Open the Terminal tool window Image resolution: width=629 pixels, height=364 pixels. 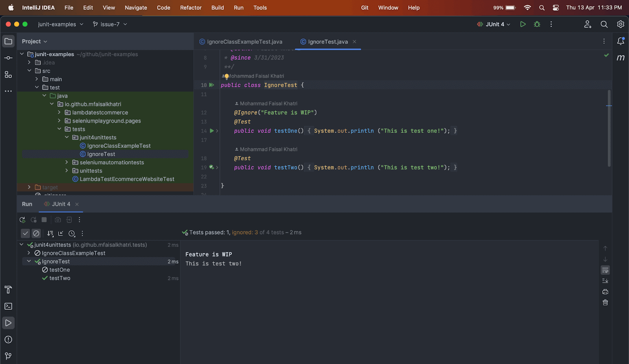tap(8, 306)
